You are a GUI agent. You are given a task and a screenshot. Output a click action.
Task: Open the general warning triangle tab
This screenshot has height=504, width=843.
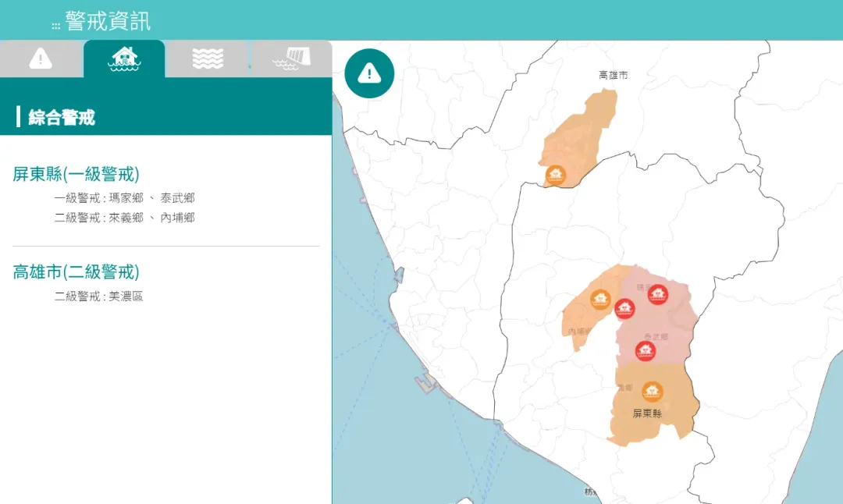click(x=41, y=59)
